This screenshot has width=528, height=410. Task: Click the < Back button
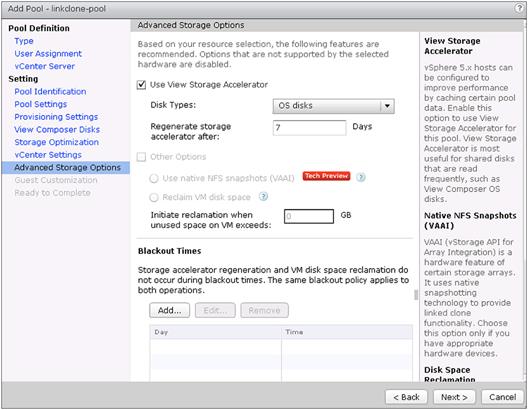point(406,397)
